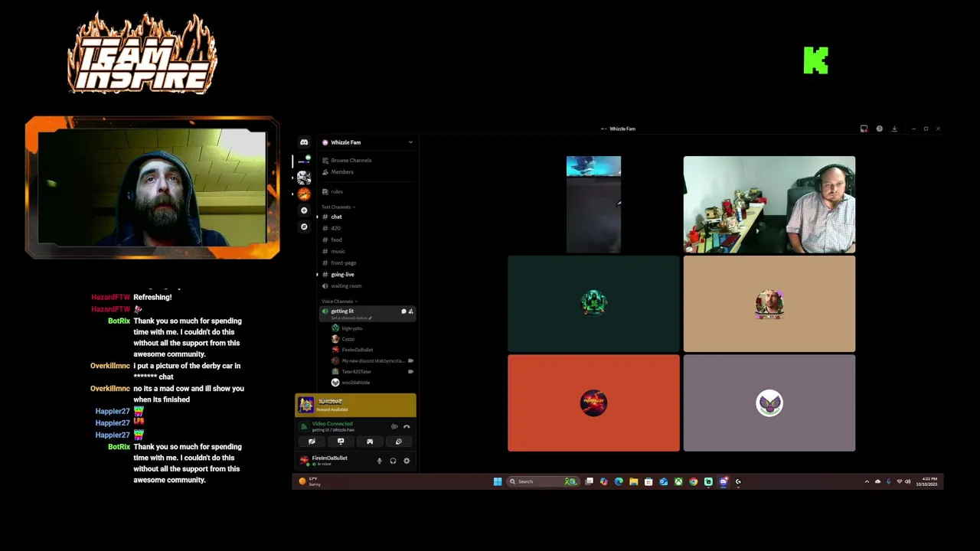The width and height of the screenshot is (980, 551).
Task: Toggle headphone deafen in user panel
Action: pyautogui.click(x=393, y=461)
